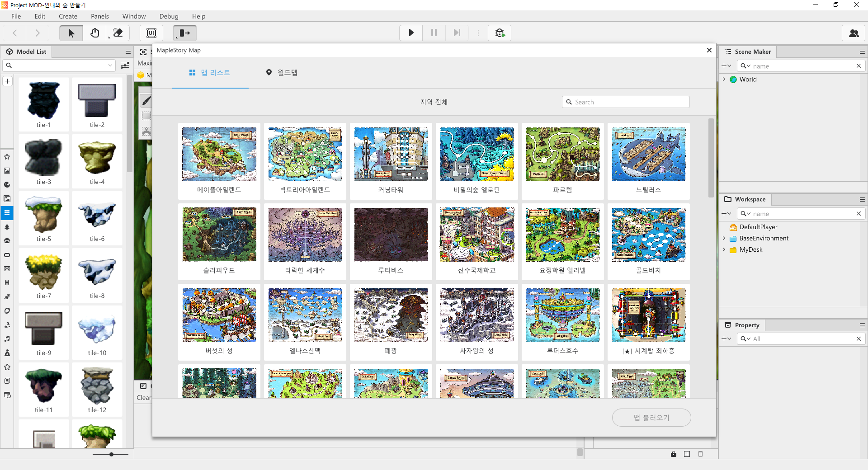Screen dimensions: 868x470
Task: Choose the eraser tool in toolbar
Action: pyautogui.click(x=118, y=33)
